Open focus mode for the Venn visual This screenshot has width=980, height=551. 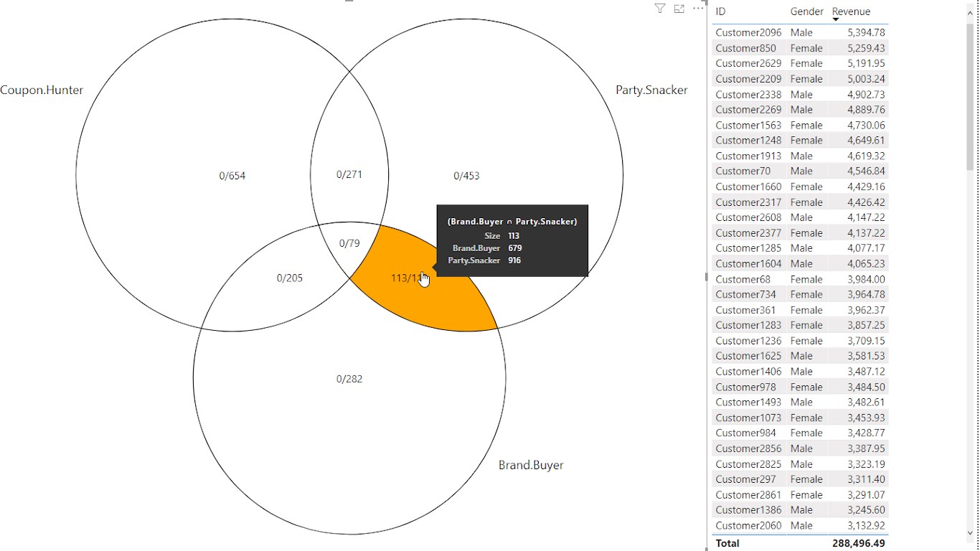(679, 9)
